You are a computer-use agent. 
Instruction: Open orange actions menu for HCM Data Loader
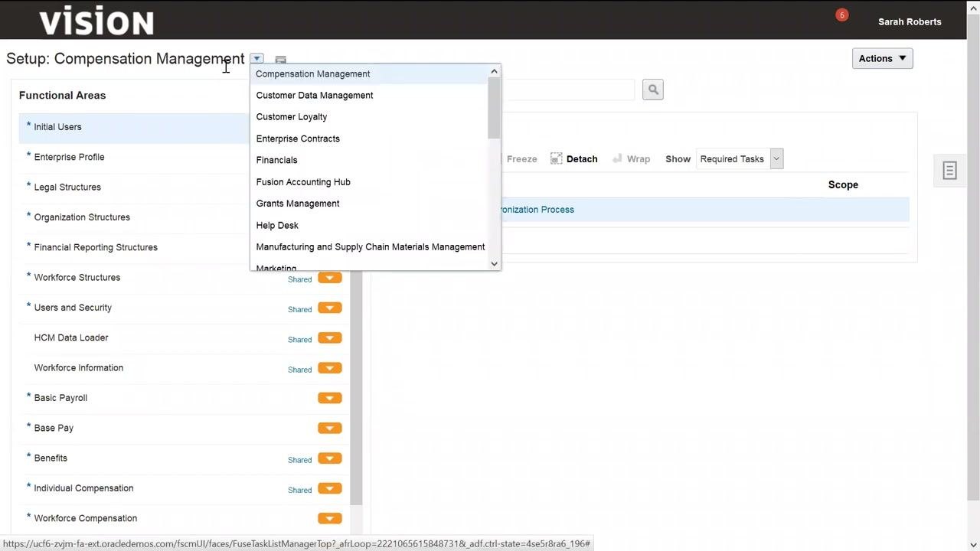coord(330,338)
